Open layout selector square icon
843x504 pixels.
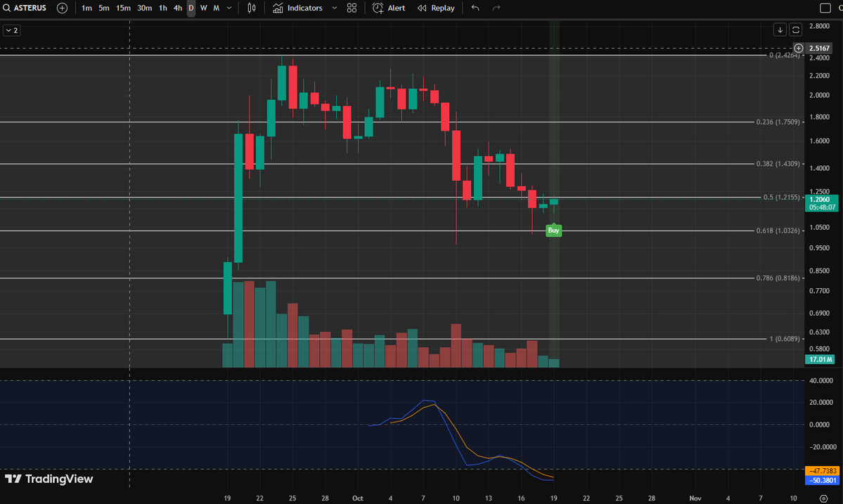825,8
